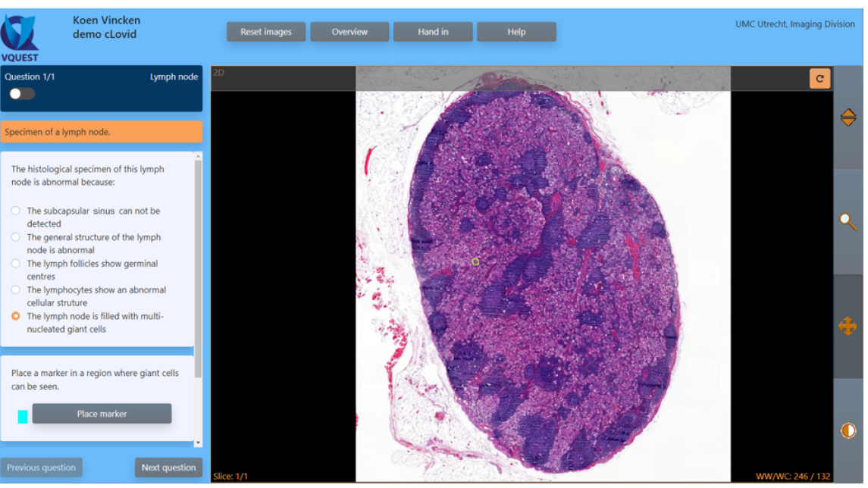Choose 'general structure of lymph node is abnormal'
The image size is (868, 488).
point(16,238)
